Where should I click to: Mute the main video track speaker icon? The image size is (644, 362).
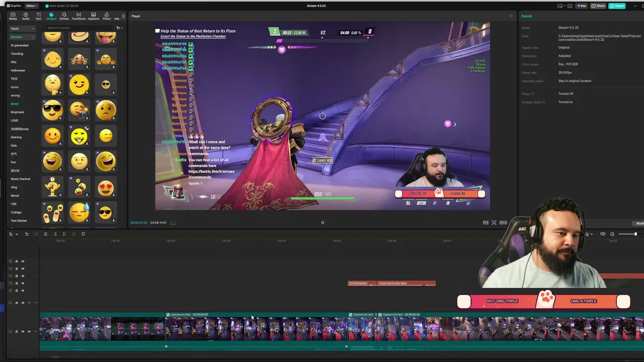(x=29, y=331)
